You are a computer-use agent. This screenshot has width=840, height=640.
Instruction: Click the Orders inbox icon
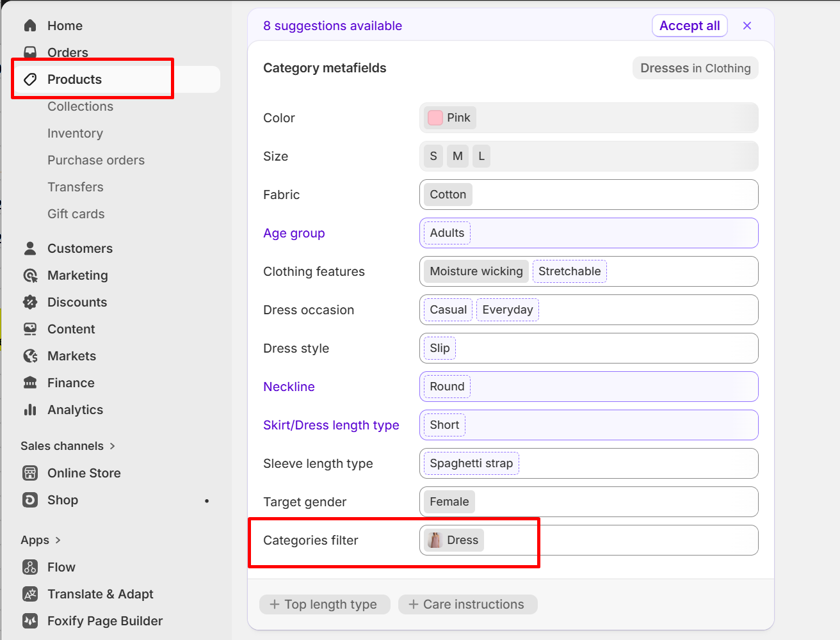coord(30,52)
